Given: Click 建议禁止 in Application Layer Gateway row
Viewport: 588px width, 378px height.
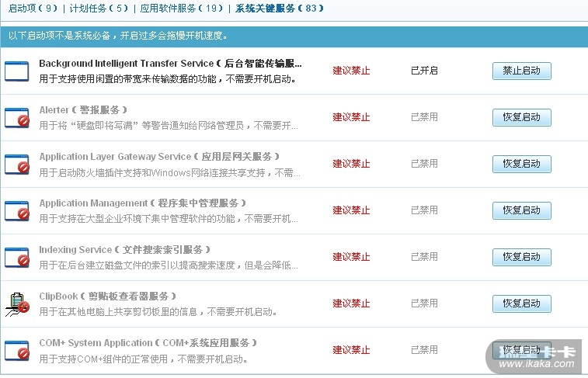Looking at the screenshot, I should click(351, 163).
